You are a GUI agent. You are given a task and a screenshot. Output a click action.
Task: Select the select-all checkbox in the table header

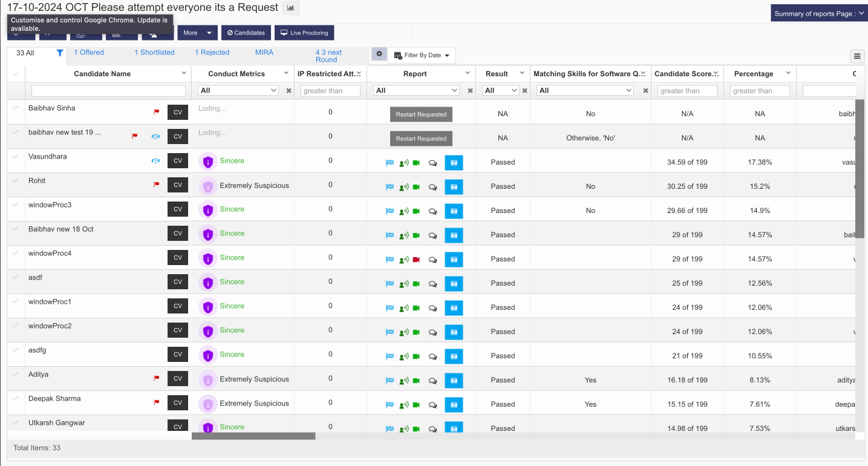coord(15,73)
